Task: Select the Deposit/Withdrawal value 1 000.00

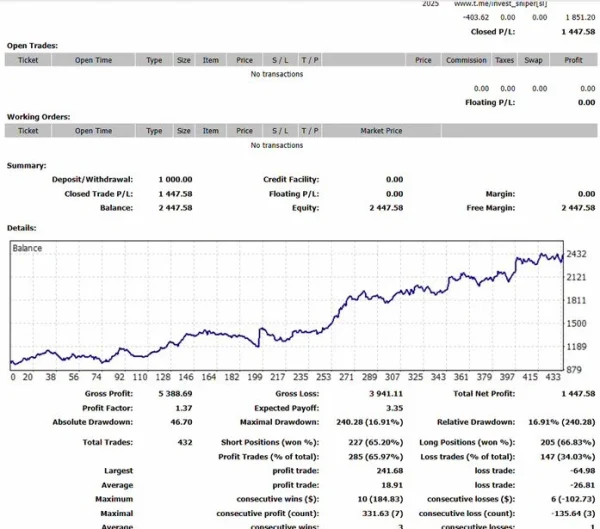Action: 175,179
